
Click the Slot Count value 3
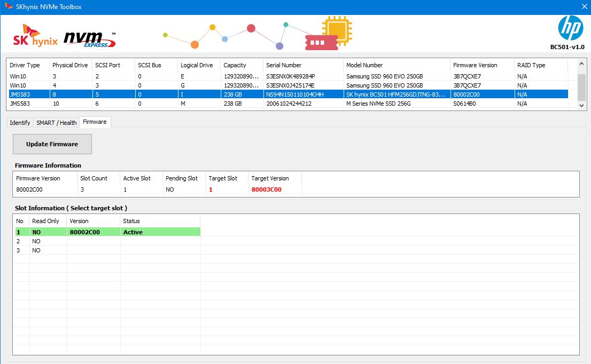pyautogui.click(x=82, y=189)
